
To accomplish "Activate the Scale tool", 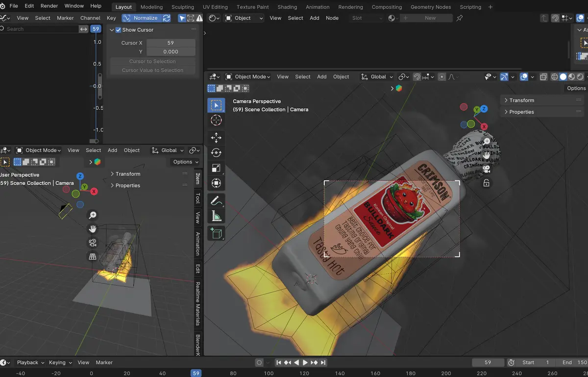I will 216,168.
